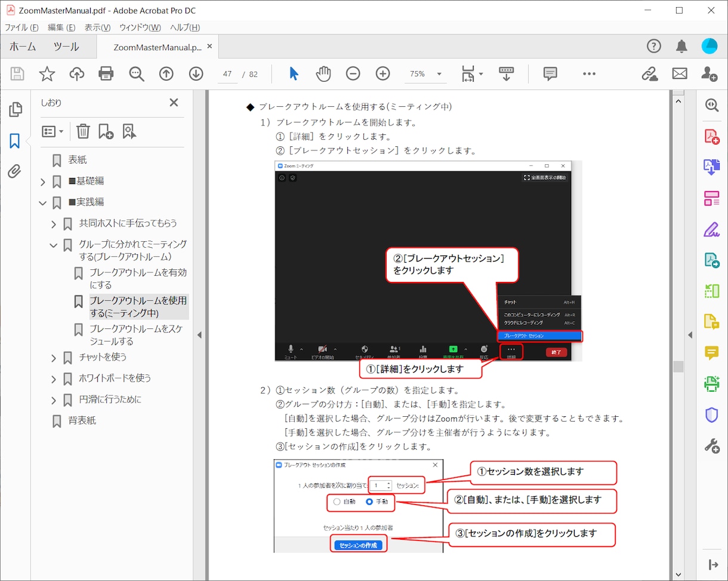This screenshot has width=728, height=581.
Task: Add new bookmark icon
Action: point(106,131)
